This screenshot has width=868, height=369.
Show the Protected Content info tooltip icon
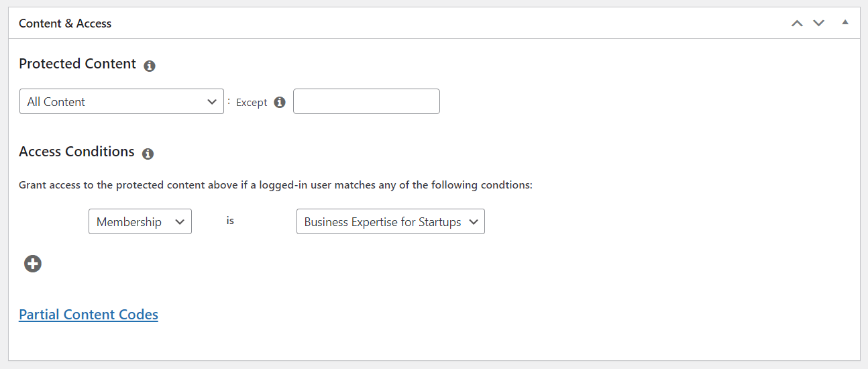[150, 66]
